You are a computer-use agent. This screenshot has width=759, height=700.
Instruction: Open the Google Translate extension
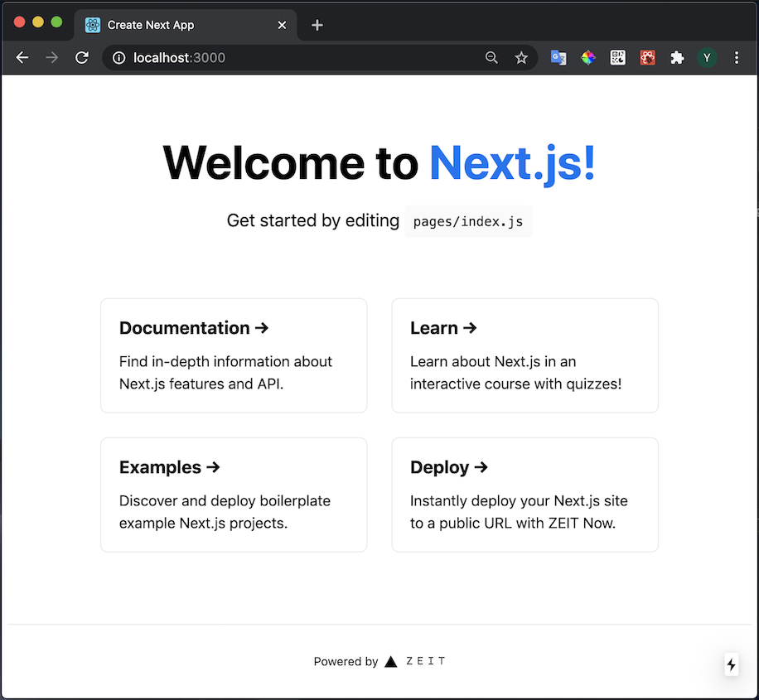coord(558,58)
